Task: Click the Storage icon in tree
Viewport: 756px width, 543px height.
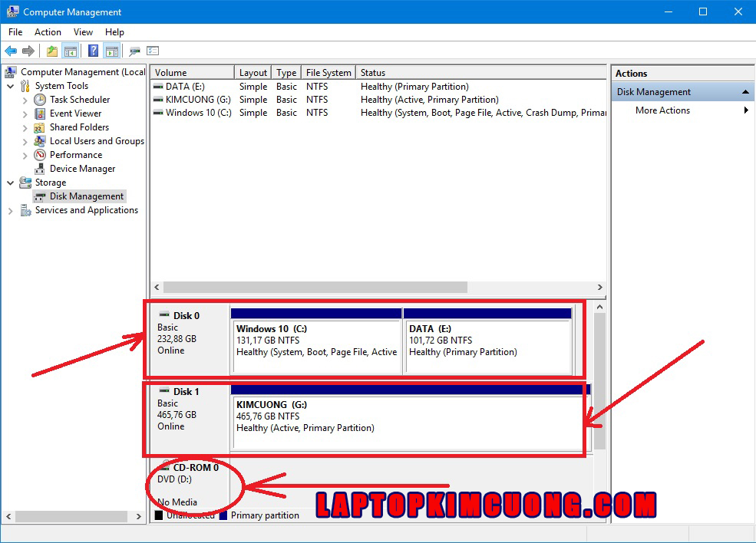Action: 25,183
